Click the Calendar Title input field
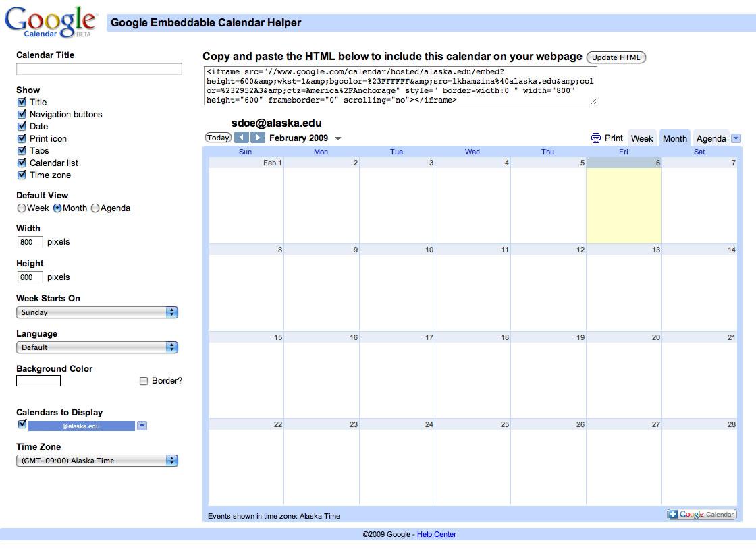Image resolution: width=756 pixels, height=549 pixels. tap(99, 69)
